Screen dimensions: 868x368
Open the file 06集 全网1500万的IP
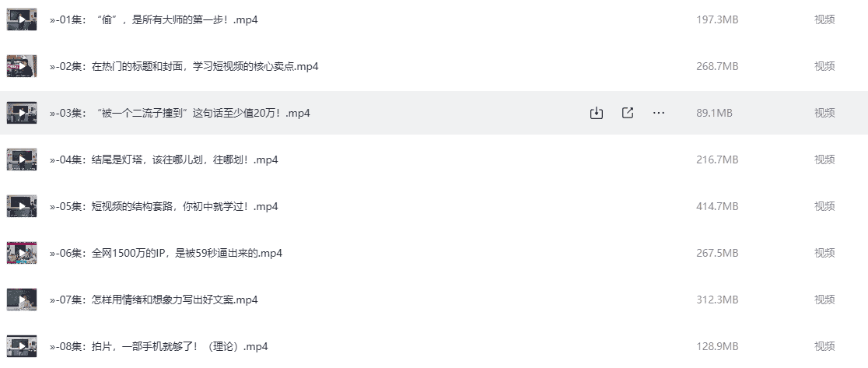[166, 253]
